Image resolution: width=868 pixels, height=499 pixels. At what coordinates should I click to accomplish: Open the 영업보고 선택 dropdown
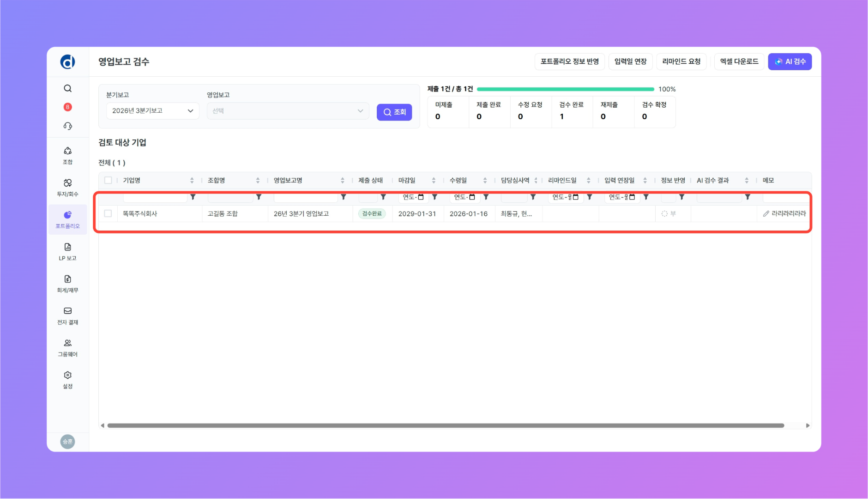pyautogui.click(x=288, y=111)
